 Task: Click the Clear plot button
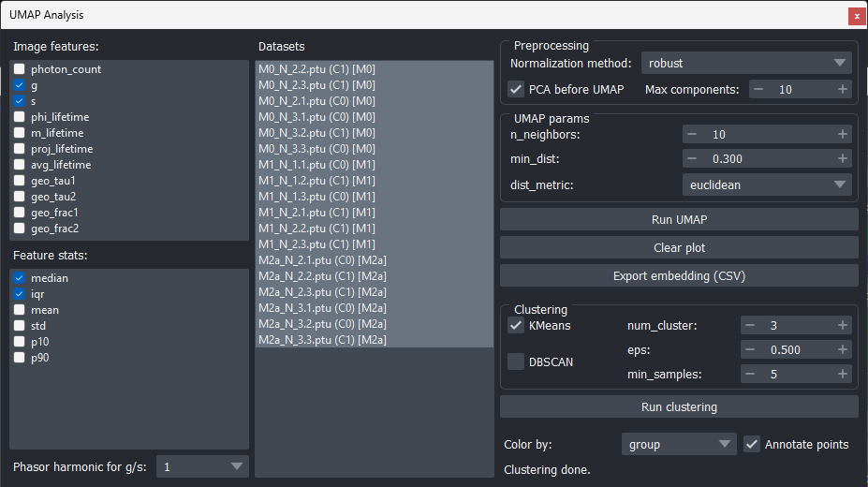tap(679, 248)
